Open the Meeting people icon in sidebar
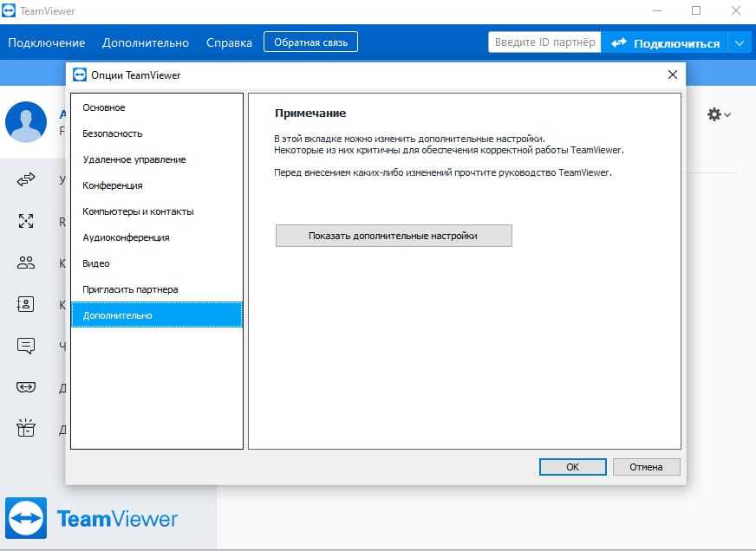 [x=26, y=263]
